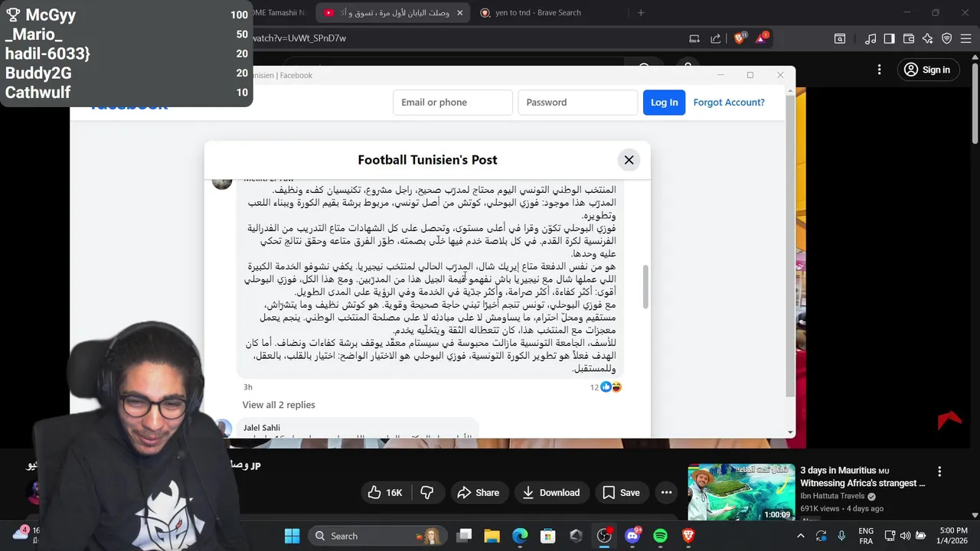
Task: Open reactions count 12 on comment
Action: (605, 387)
